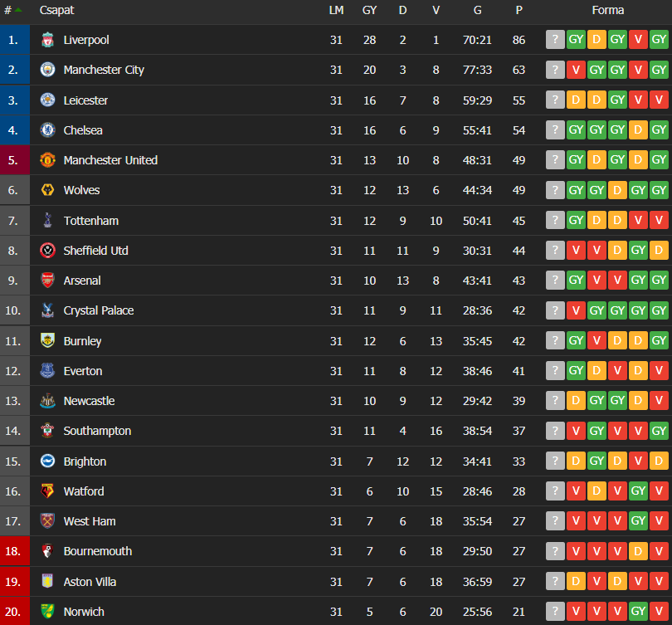672x625 pixels.
Task: Click Crystal Palace's red V form box
Action: point(576,310)
